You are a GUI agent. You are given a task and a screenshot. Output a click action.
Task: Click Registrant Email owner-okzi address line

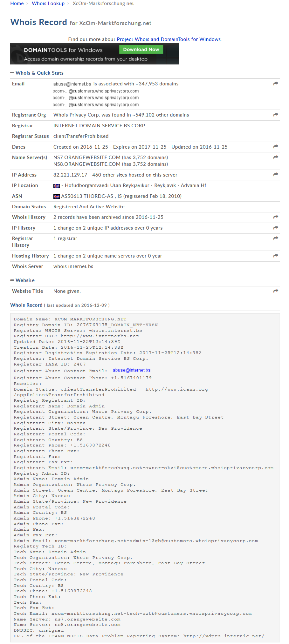pyautogui.click(x=144, y=468)
